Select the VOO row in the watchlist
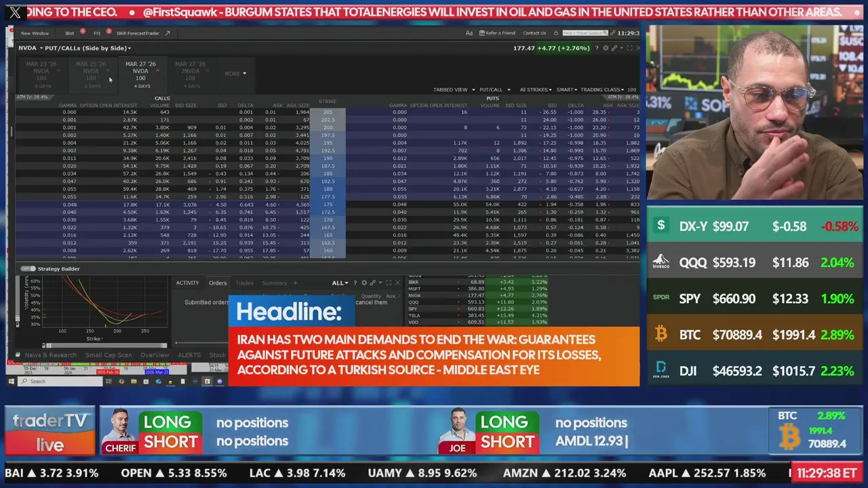The height and width of the screenshot is (488, 868). [478, 323]
